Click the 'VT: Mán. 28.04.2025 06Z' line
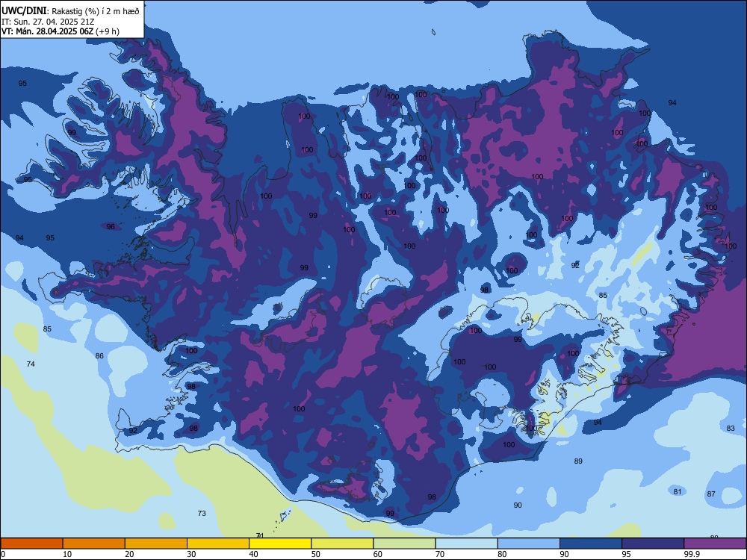The image size is (747, 560). point(47,31)
